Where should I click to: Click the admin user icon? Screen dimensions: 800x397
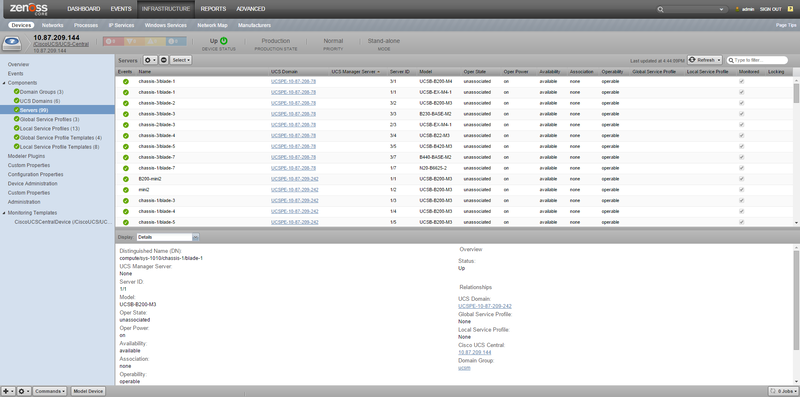pyautogui.click(x=737, y=9)
